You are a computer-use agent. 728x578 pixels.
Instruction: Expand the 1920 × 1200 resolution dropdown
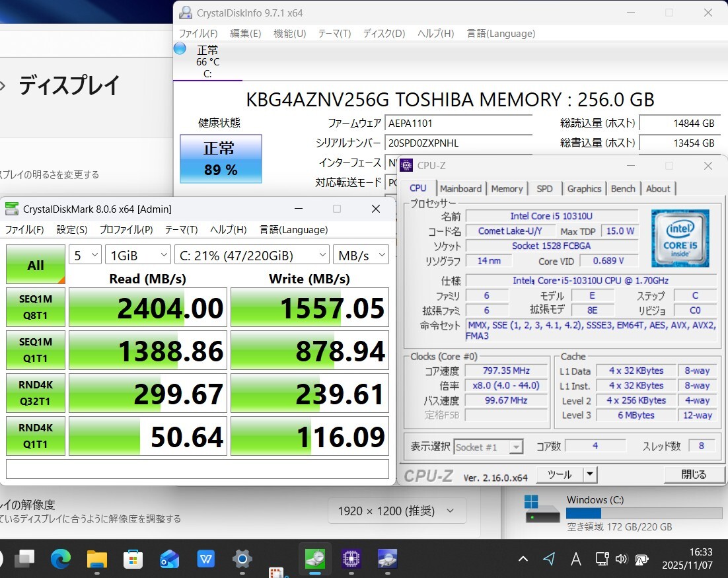pyautogui.click(x=396, y=511)
